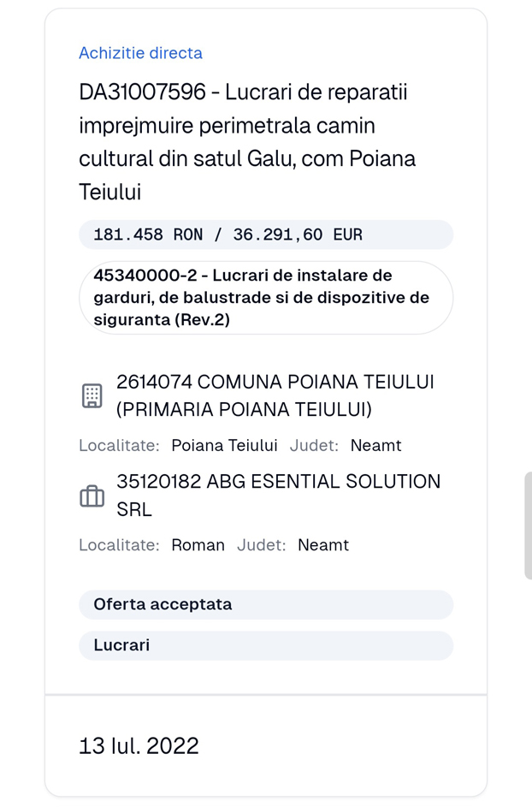Select the Localitate value Roman
Image resolution: width=532 pixels, height=807 pixels.
point(198,545)
